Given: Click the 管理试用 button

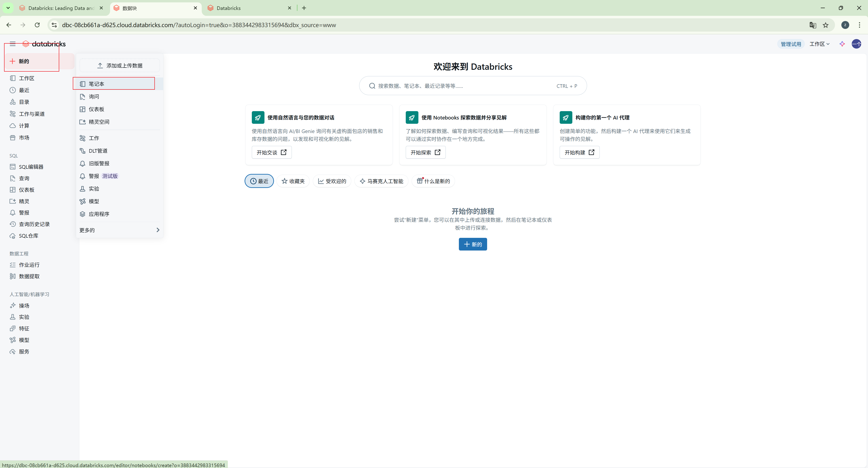Looking at the screenshot, I should tap(790, 44).
